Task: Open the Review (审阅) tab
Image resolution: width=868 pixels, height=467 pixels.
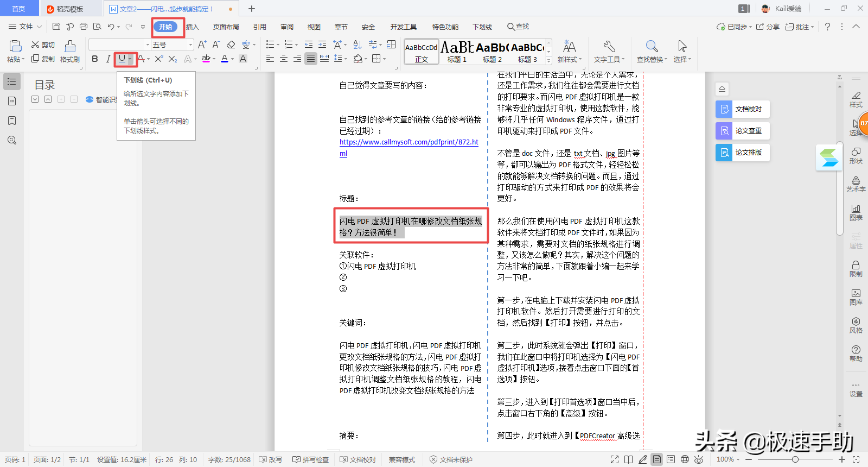Action: [x=287, y=27]
